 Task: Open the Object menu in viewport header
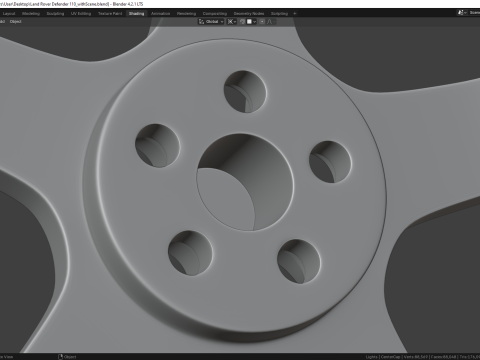[x=15, y=22]
